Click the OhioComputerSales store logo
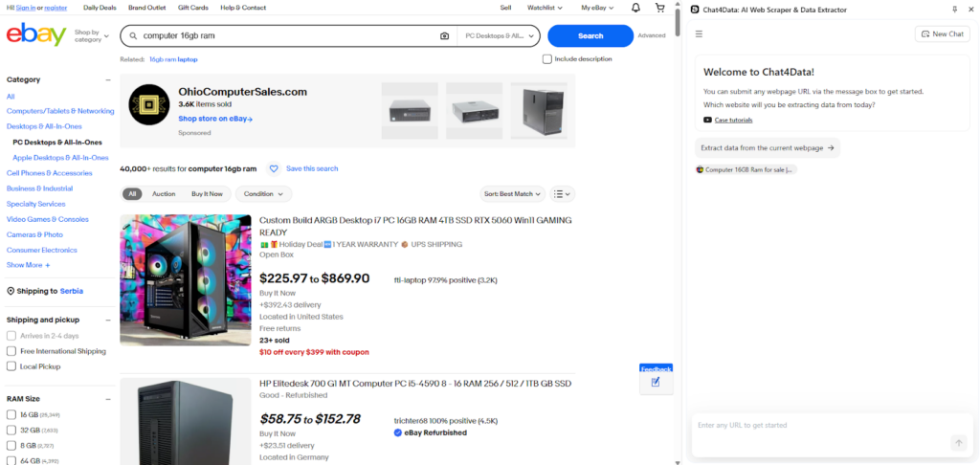Viewport: 980px width, 465px height. pos(149,104)
